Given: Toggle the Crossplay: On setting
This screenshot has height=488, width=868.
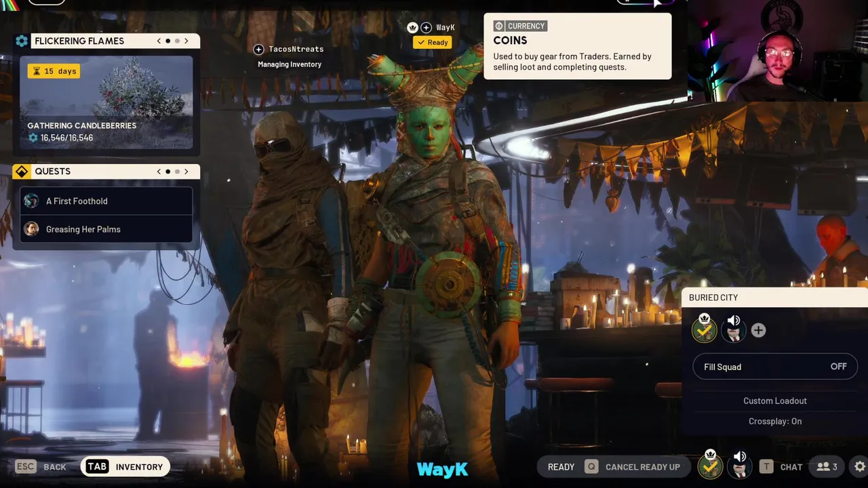Looking at the screenshot, I should point(775,421).
